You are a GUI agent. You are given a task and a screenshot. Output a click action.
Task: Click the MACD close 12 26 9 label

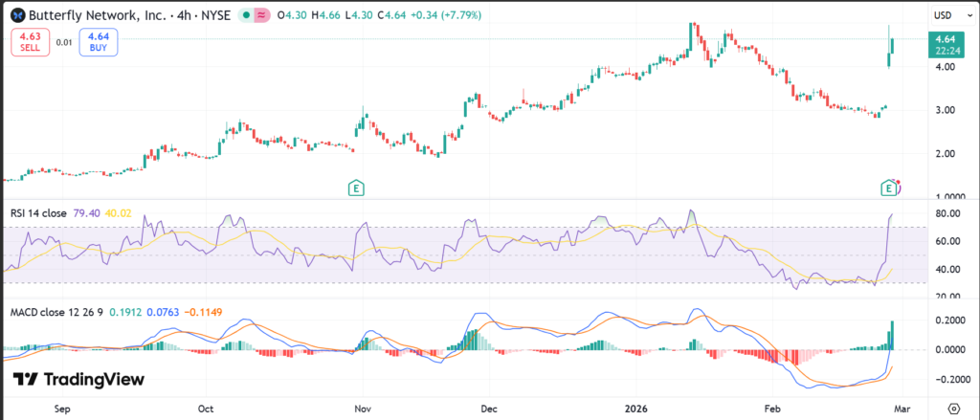[56, 312]
